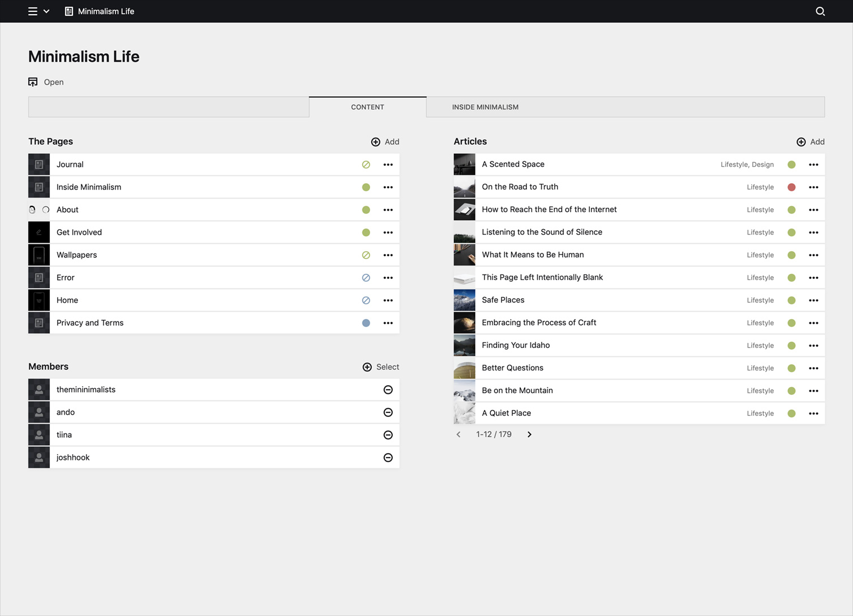
Task: Select the Content tab
Action: click(x=367, y=107)
